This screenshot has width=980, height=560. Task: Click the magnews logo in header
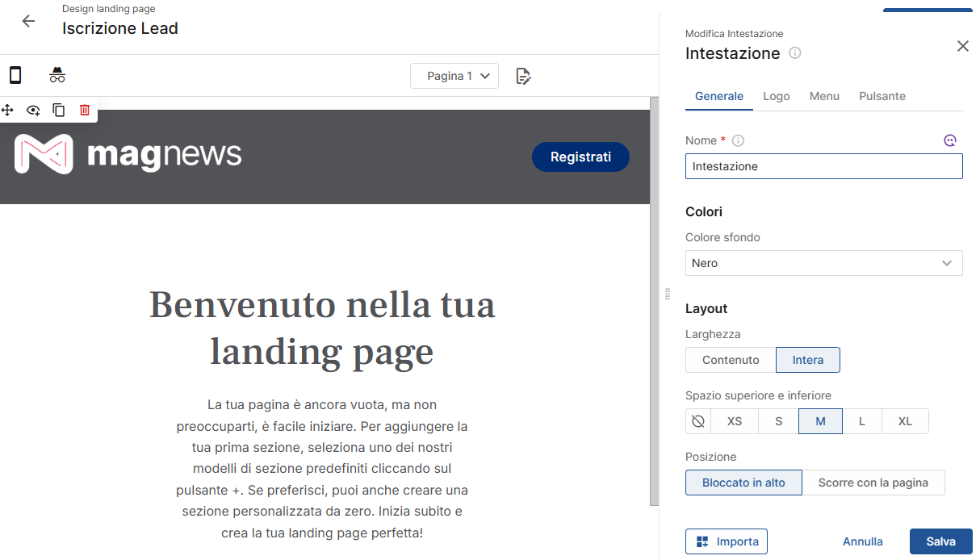[128, 153]
